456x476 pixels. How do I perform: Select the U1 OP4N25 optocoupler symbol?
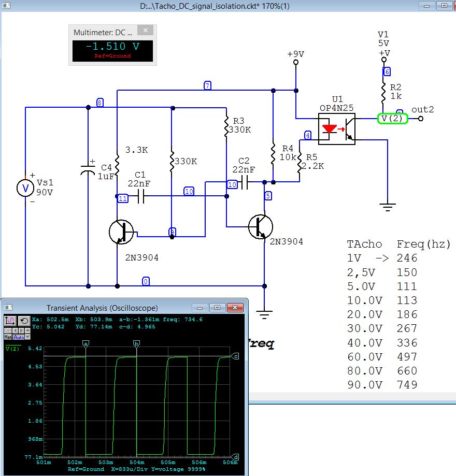[x=337, y=129]
